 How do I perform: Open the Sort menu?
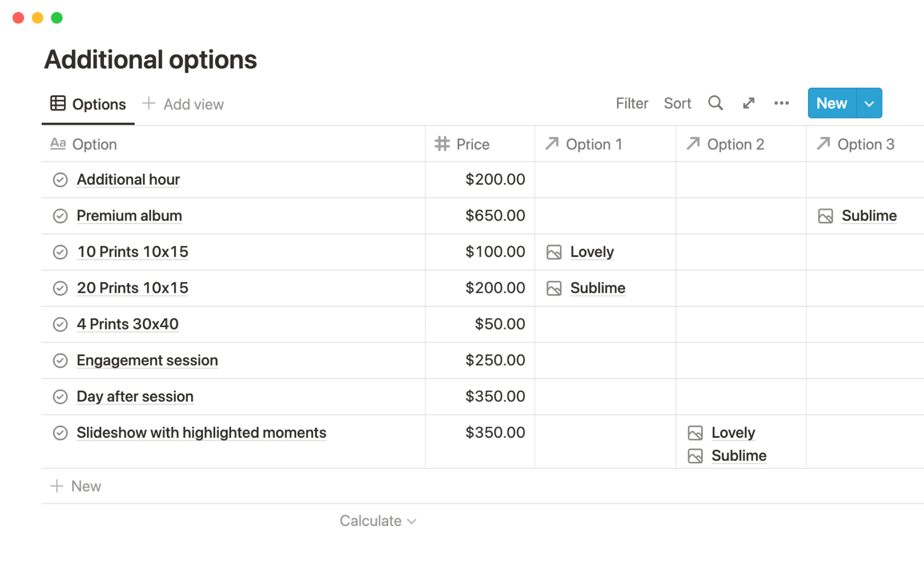tap(677, 103)
